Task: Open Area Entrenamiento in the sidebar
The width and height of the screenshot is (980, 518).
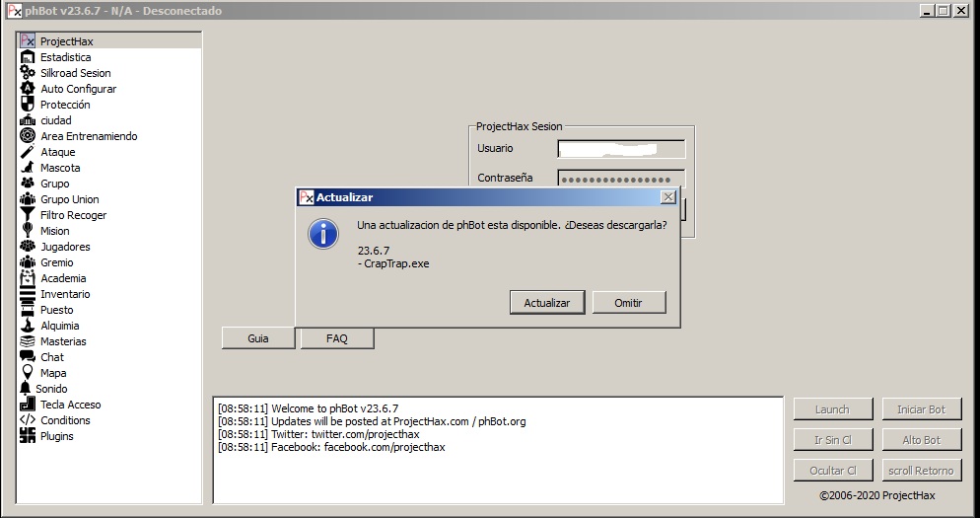Action: point(89,136)
